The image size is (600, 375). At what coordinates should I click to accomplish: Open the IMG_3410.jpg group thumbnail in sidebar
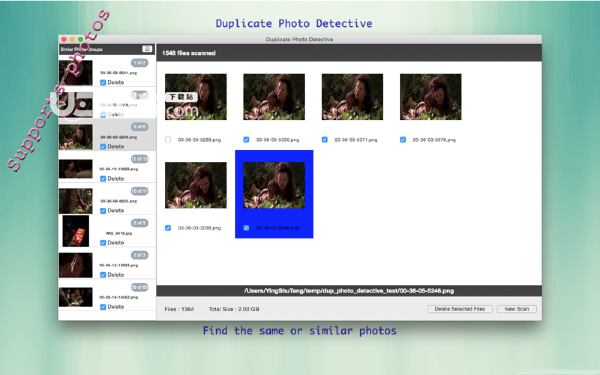76,231
